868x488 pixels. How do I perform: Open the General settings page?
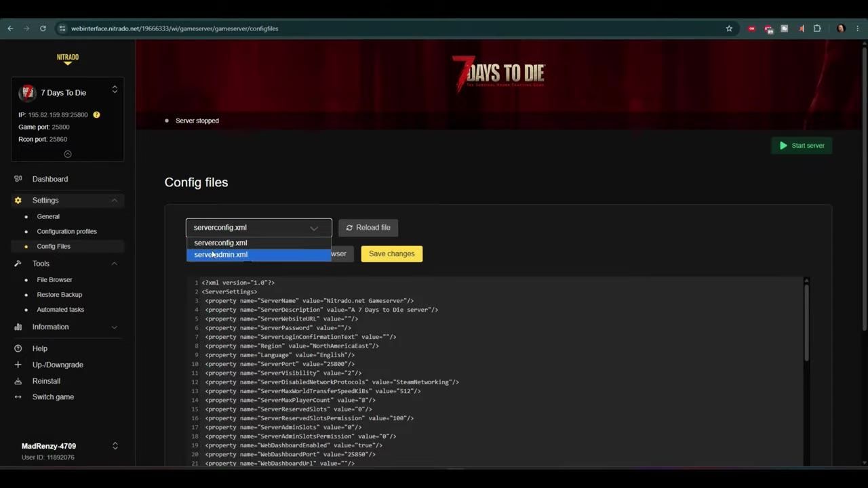tap(48, 217)
